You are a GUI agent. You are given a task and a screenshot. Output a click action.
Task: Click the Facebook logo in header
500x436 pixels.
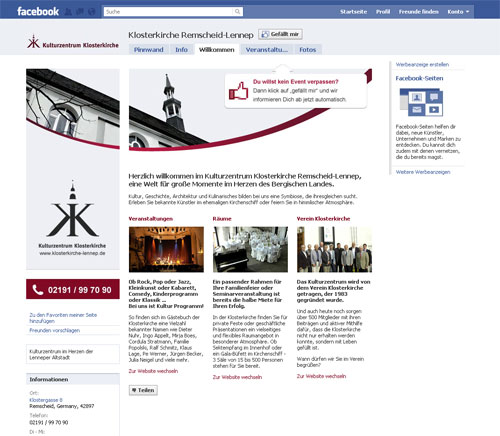click(38, 12)
